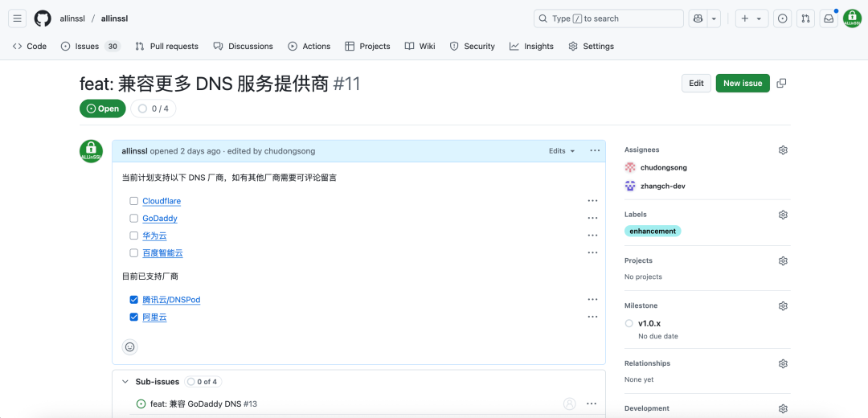Image resolution: width=868 pixels, height=418 pixels.
Task: Edit Milestone with the gear icon
Action: pos(783,306)
